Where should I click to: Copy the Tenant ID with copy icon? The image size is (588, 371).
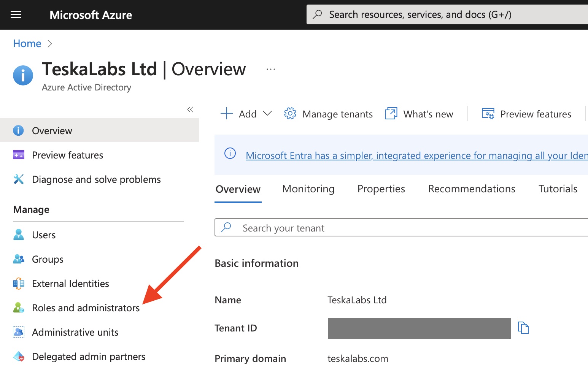pyautogui.click(x=523, y=328)
